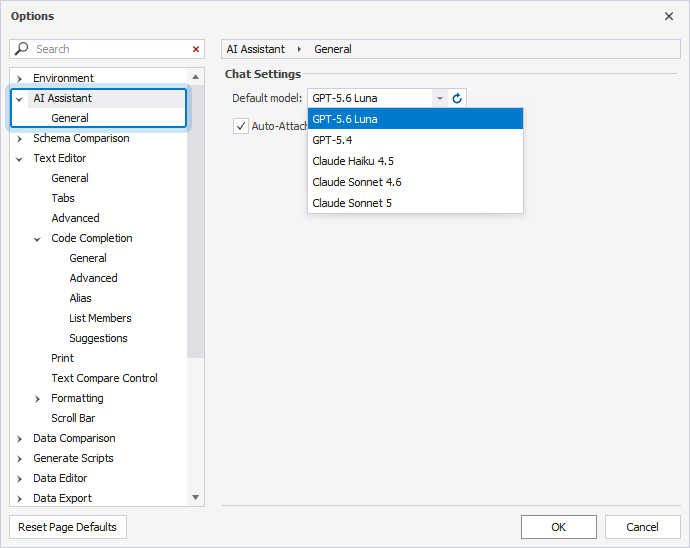Select Schema Comparison tree item
The image size is (690, 548).
(x=81, y=138)
